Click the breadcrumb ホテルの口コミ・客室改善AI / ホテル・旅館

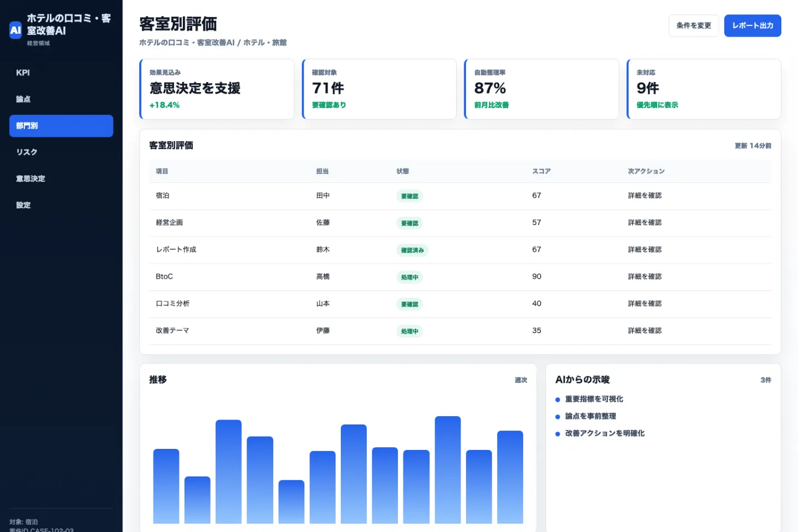click(x=213, y=43)
